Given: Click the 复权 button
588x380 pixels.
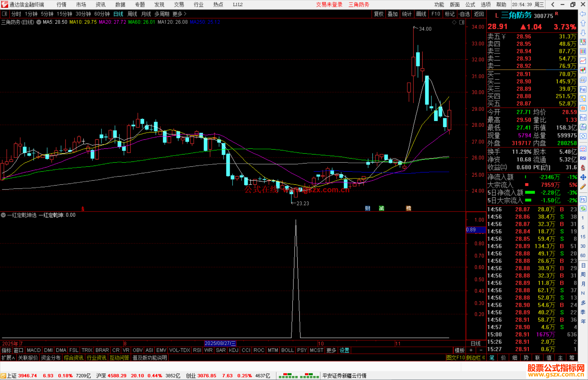Looking at the screenshot, I should (379, 14).
